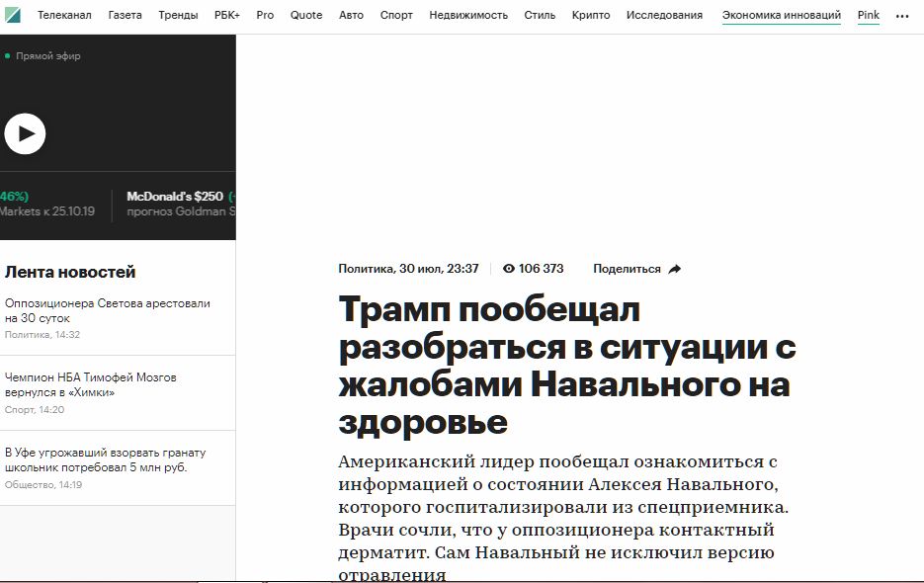Go to the Тренды section
The image size is (924, 583).
click(178, 16)
